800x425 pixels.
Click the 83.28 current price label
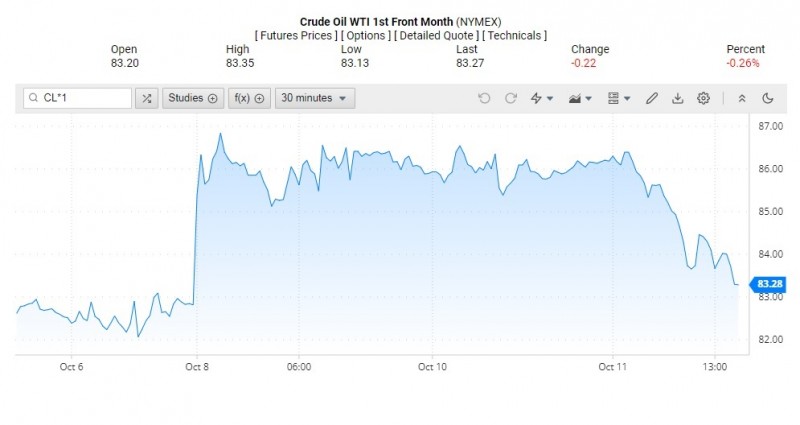[x=767, y=284]
